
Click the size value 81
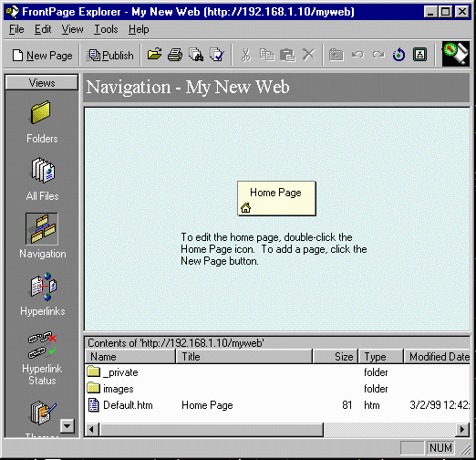coord(347,405)
